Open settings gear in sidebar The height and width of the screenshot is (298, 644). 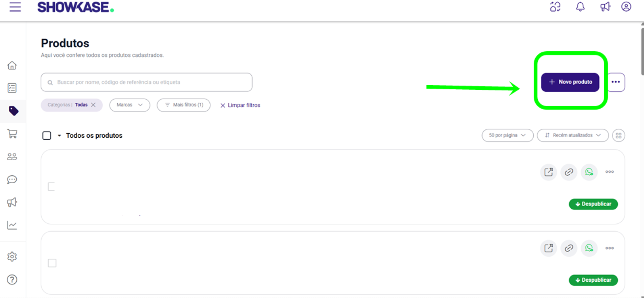(12, 256)
